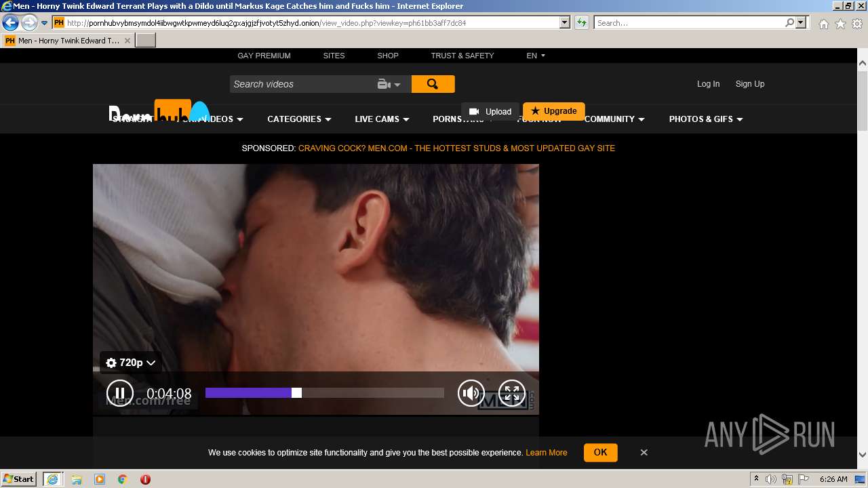Expand the COMMUNITY navigation dropdown

[x=614, y=119]
